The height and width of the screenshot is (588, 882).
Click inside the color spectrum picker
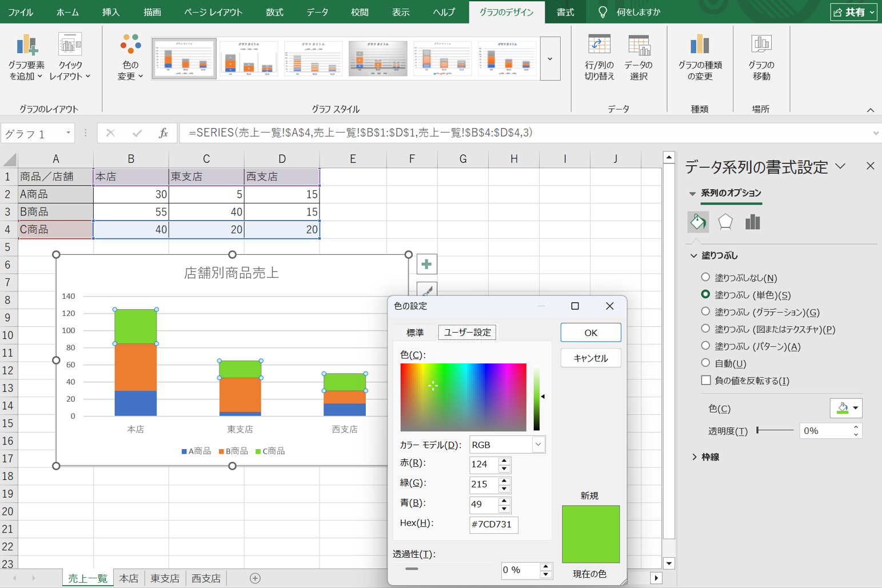point(463,397)
